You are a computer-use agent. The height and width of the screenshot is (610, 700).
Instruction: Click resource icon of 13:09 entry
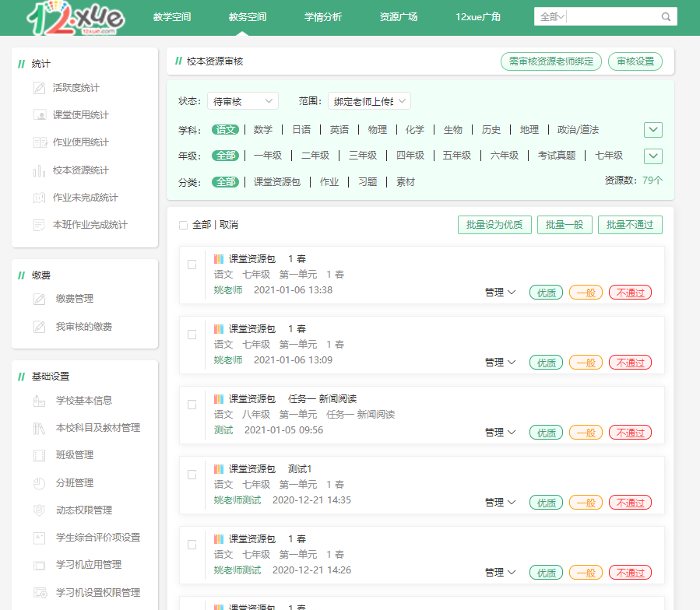[x=219, y=329]
